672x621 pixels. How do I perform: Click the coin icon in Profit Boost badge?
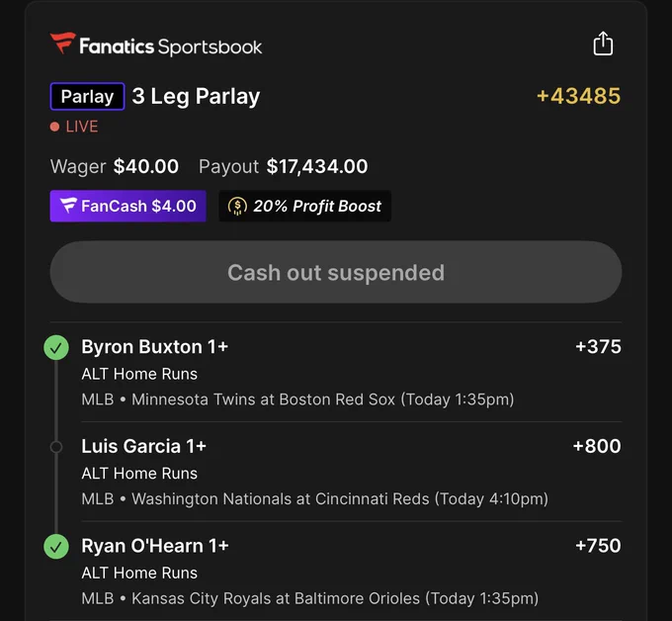pos(237,207)
